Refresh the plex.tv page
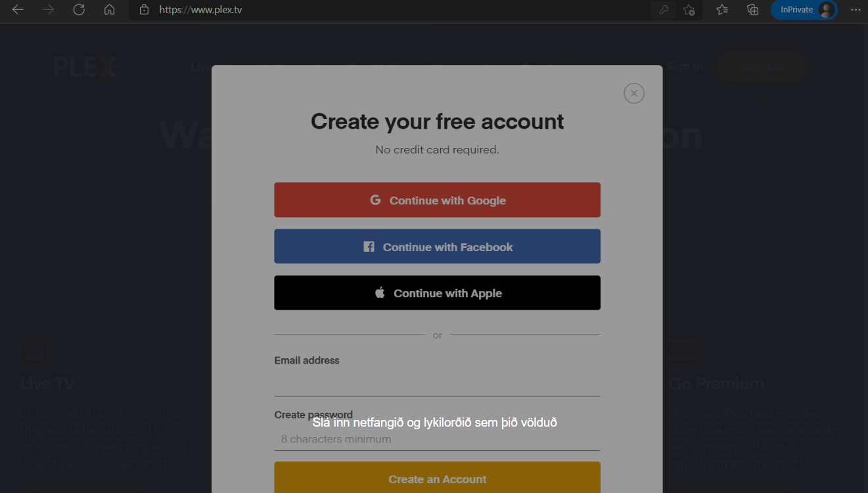Screen dimensions: 868x493 pyautogui.click(x=79, y=10)
